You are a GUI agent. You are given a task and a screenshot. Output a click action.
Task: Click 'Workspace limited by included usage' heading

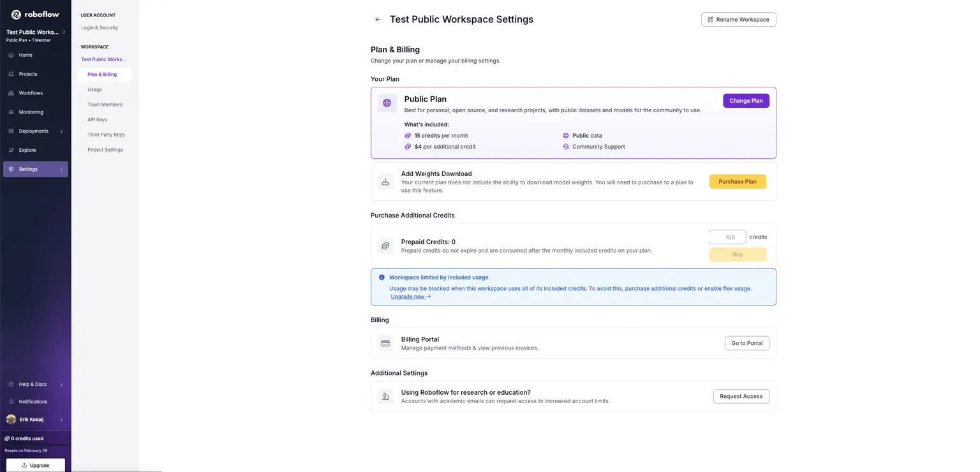tap(439, 277)
